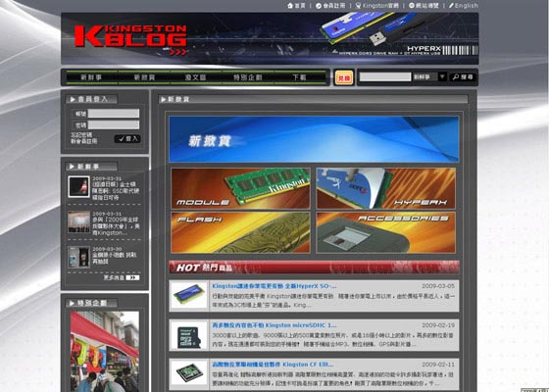Click the arrow icon beside 更多消息
The width and height of the screenshot is (549, 392).
132,277
